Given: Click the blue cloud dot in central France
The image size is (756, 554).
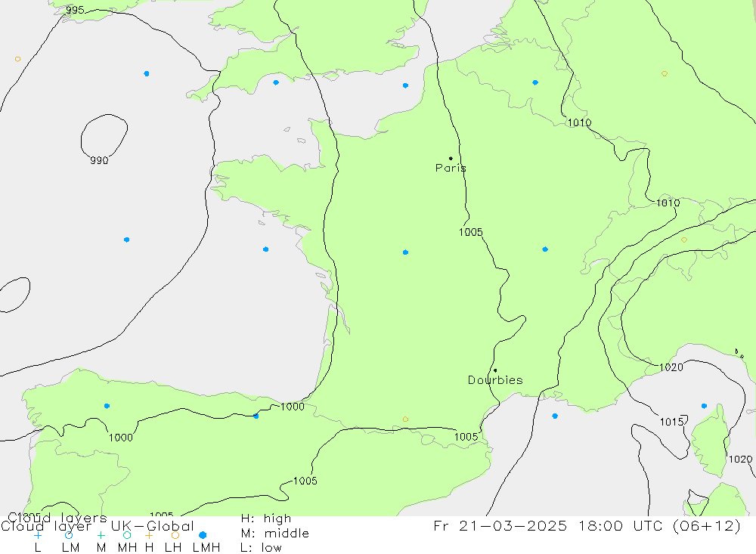Looking at the screenshot, I should (405, 252).
